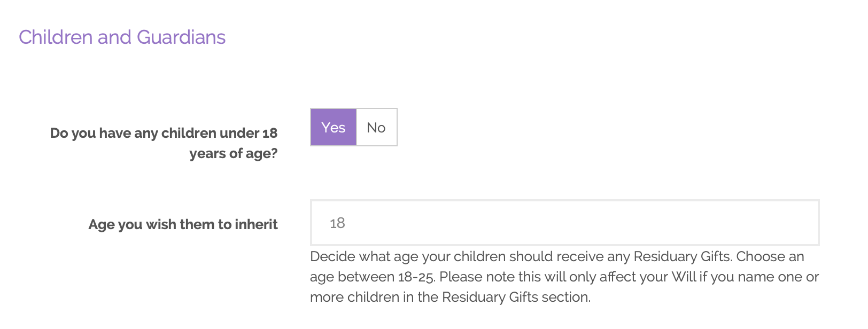Click the 'years of age?' label line
The height and width of the screenshot is (329, 868).
[x=233, y=154]
